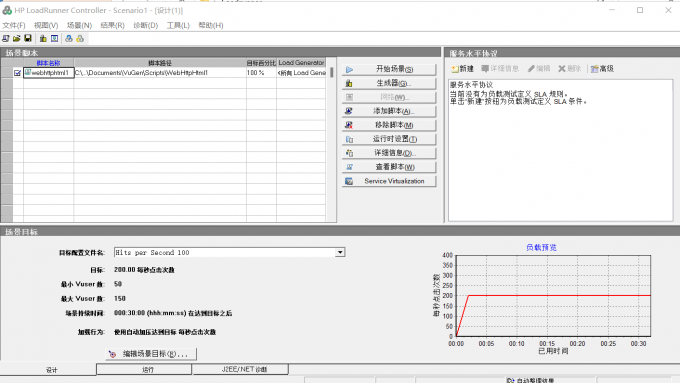Save scenario with the floppy disk icon
This screenshot has height=383, width=680.
pos(28,39)
